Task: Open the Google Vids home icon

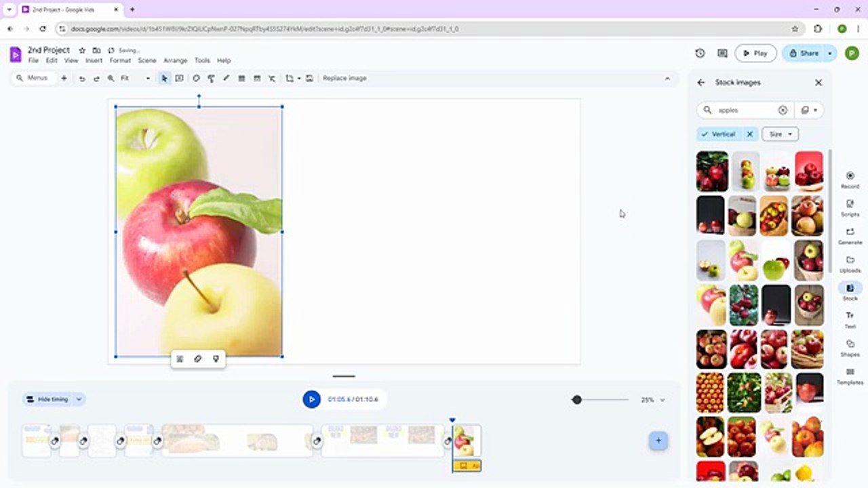Action: point(15,54)
